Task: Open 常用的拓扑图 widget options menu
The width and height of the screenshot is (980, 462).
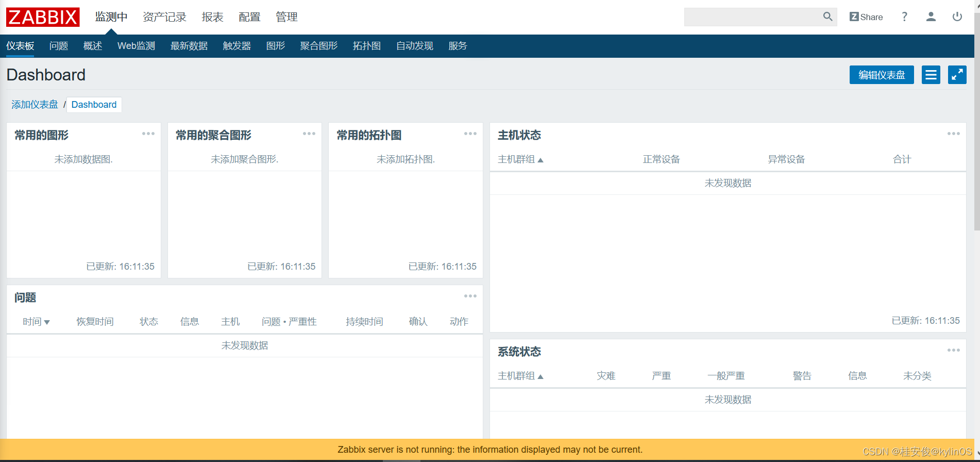Action: [470, 134]
